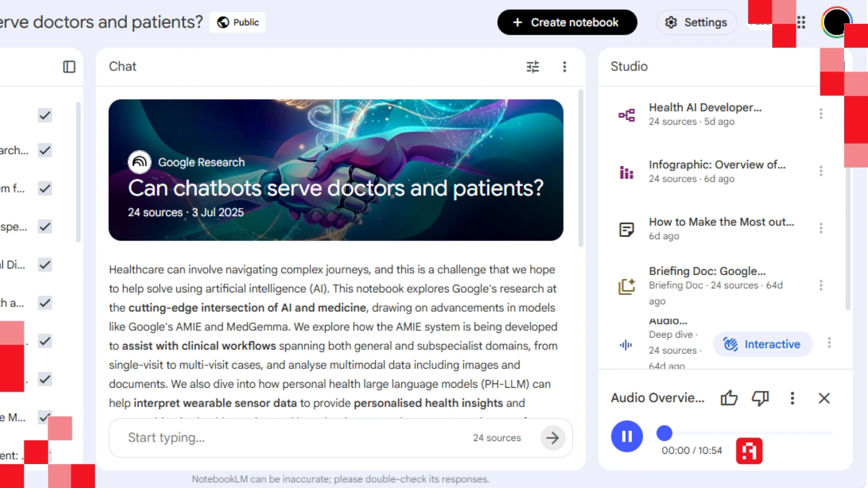Image resolution: width=868 pixels, height=488 pixels.
Task: Open the Settings menu
Action: coord(697,22)
